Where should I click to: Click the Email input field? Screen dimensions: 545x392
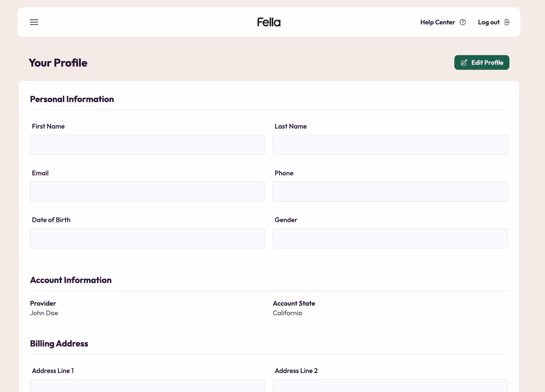[x=148, y=191]
